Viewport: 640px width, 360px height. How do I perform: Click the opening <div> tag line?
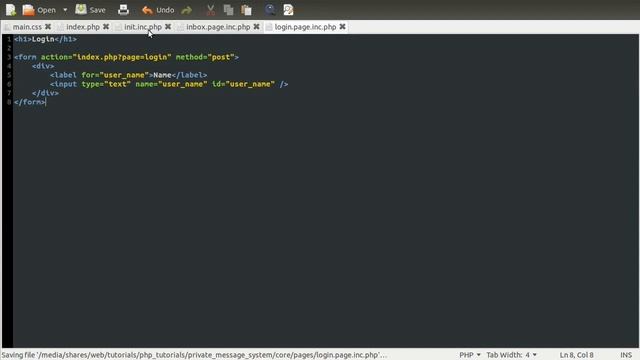coord(43,66)
